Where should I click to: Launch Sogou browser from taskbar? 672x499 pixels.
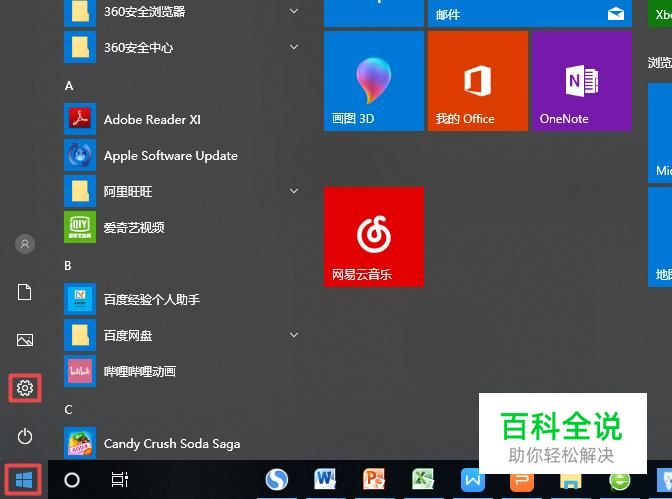click(276, 480)
